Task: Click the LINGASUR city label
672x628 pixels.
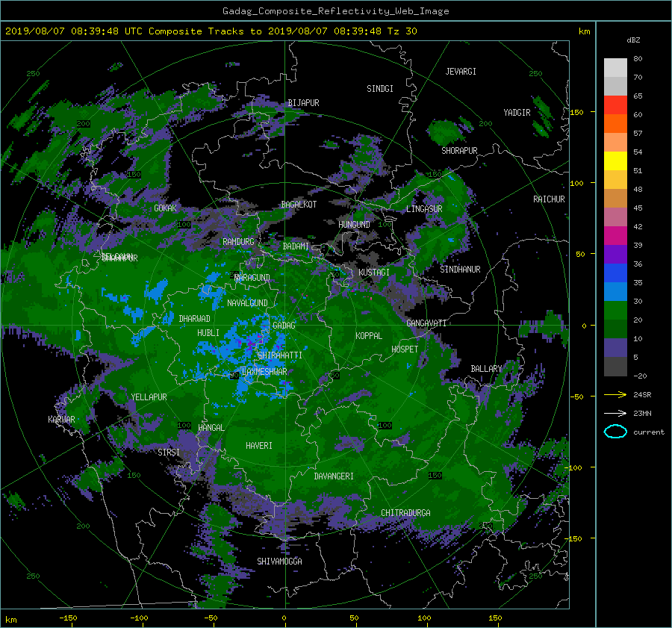Action: (424, 209)
